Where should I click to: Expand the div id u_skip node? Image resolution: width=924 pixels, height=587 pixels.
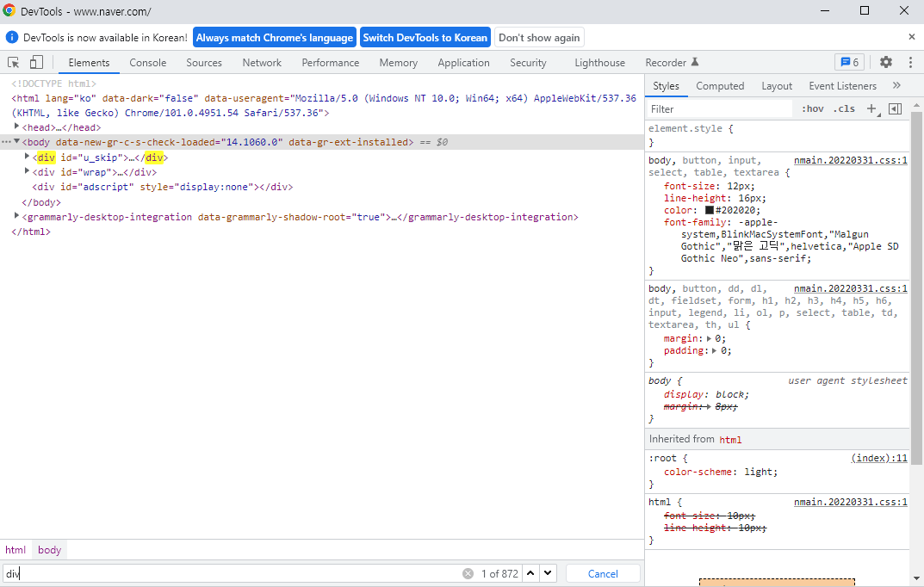click(x=27, y=157)
